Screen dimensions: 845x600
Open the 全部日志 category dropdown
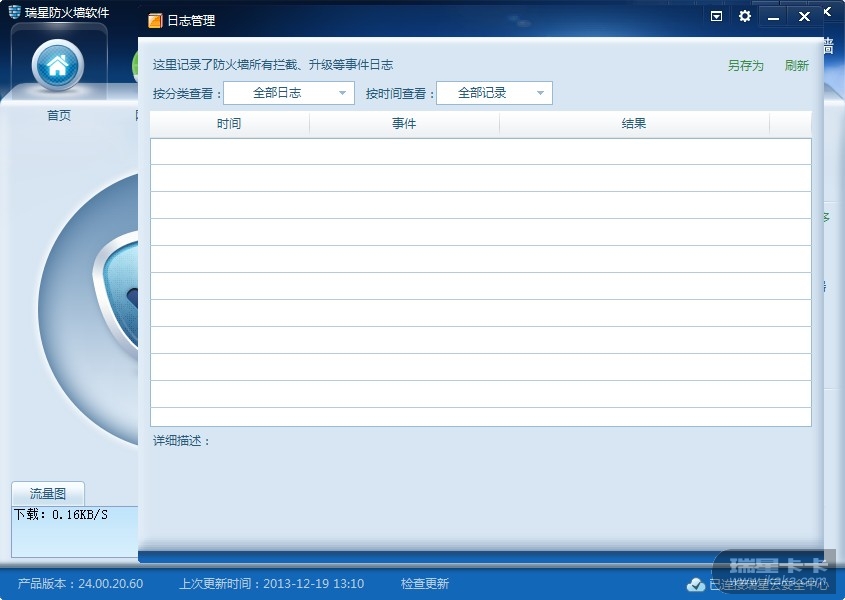(289, 93)
